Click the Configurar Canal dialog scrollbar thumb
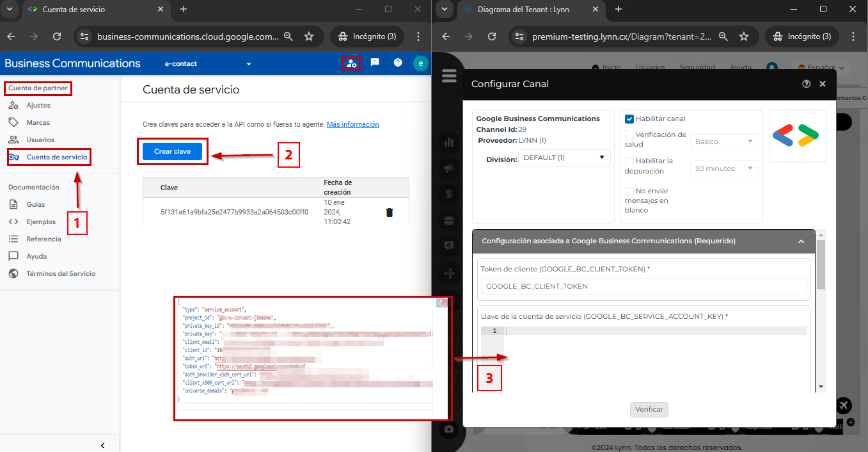 (821, 264)
